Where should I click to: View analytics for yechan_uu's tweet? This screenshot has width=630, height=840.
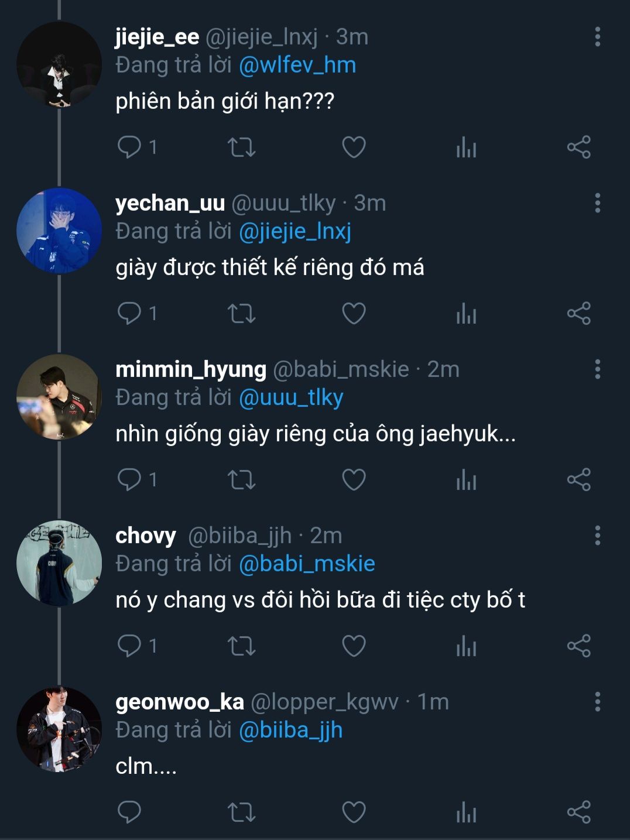466,313
